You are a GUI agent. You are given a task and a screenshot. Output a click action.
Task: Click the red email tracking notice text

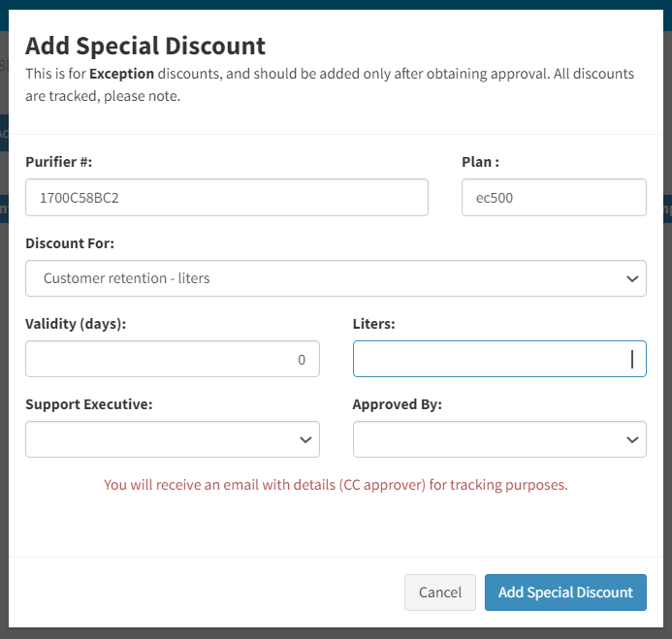pos(336,485)
